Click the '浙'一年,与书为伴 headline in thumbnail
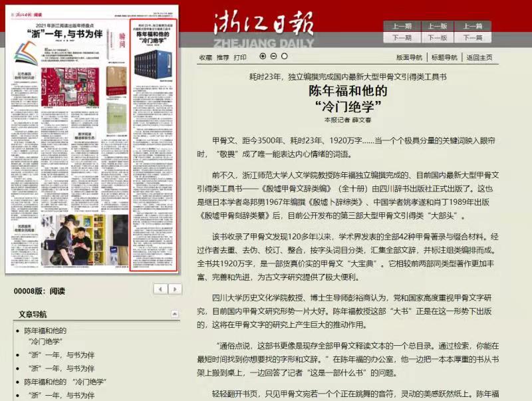This screenshot has width=532, height=401. [x=64, y=34]
